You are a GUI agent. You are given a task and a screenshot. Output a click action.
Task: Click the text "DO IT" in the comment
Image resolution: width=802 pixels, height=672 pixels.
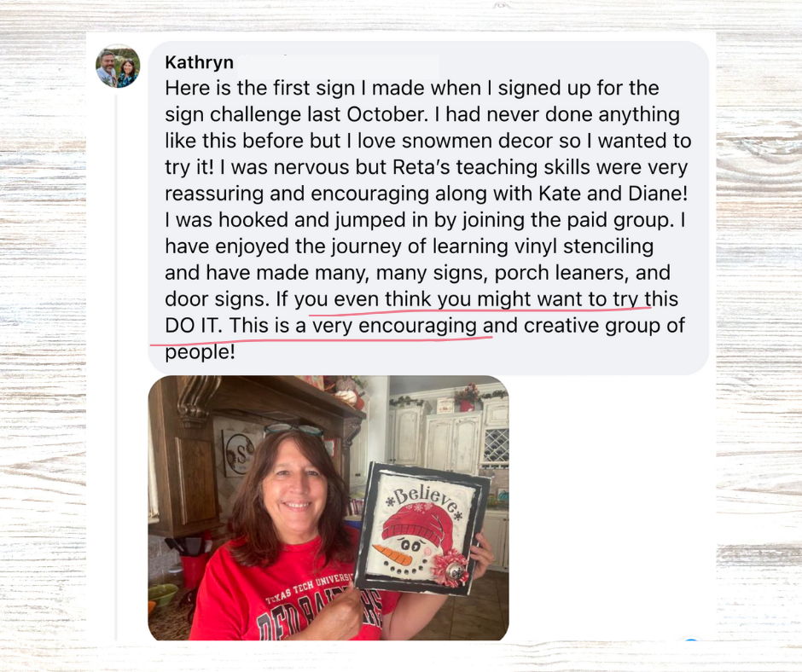tap(191, 326)
